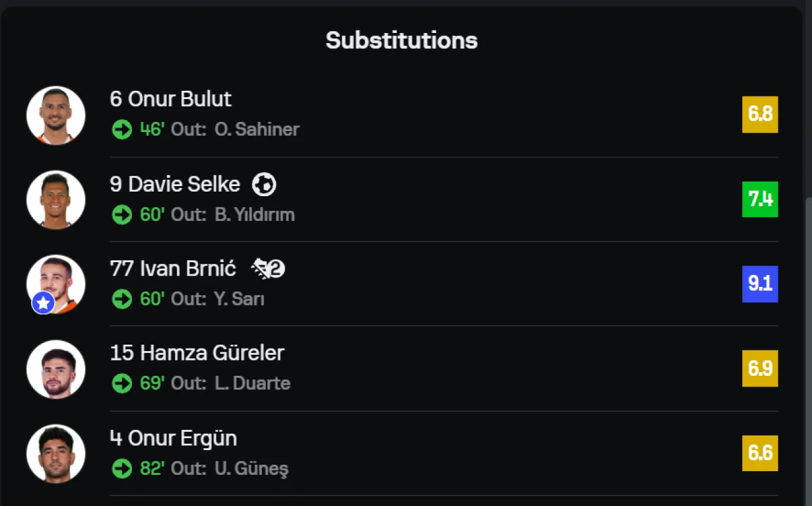Screen dimensions: 812x506
Task: Click the blue 9.1 rating badge
Action: 760,284
